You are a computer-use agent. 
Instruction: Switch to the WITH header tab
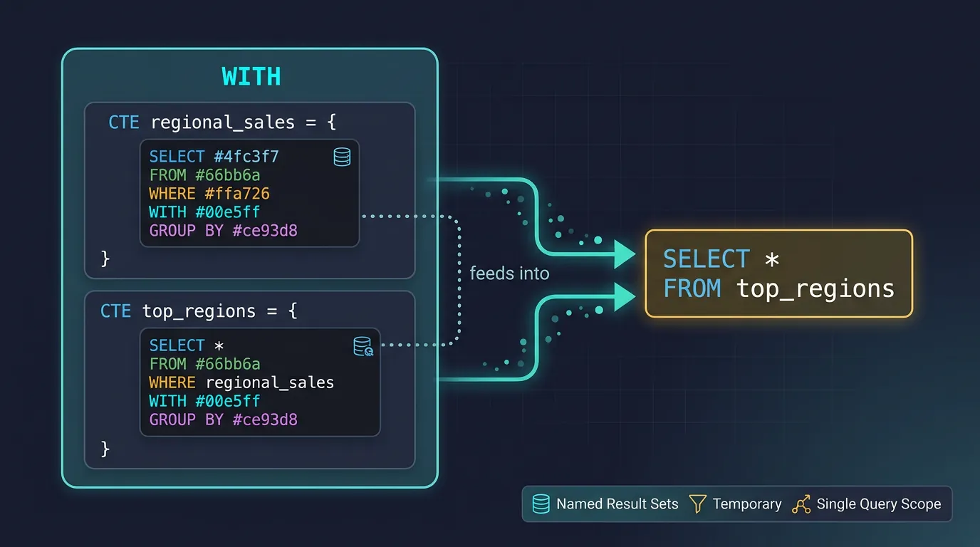(250, 75)
